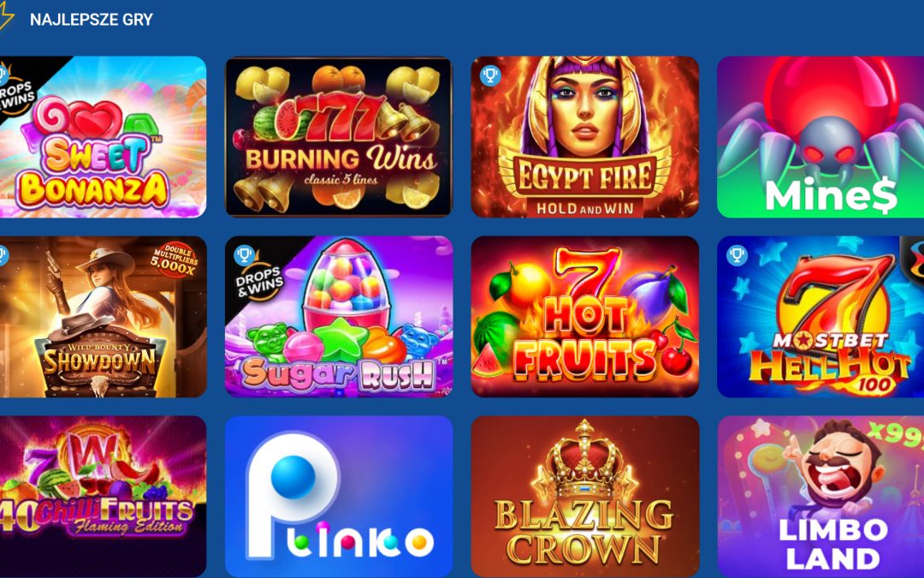
Task: Open the Sugar Rush game tile
Action: tap(339, 317)
